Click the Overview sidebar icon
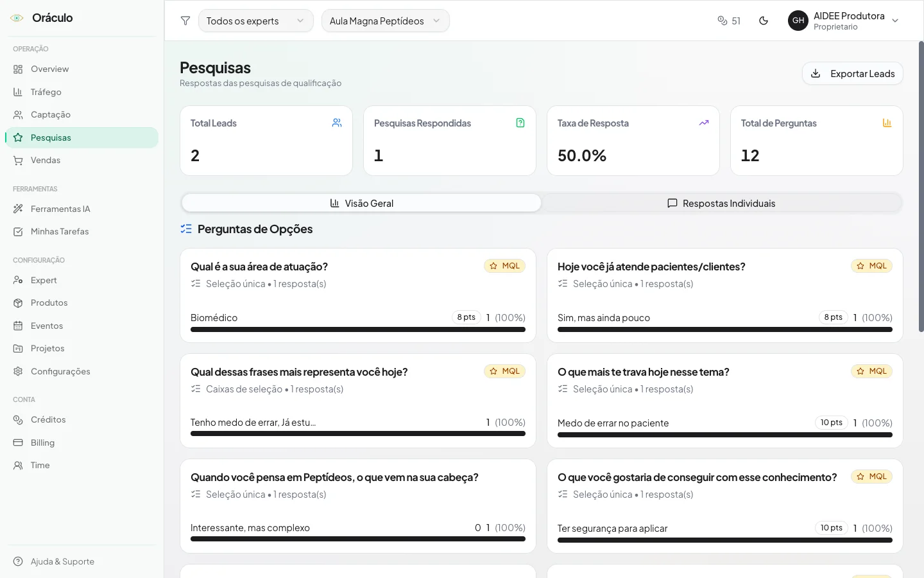 pyautogui.click(x=18, y=69)
